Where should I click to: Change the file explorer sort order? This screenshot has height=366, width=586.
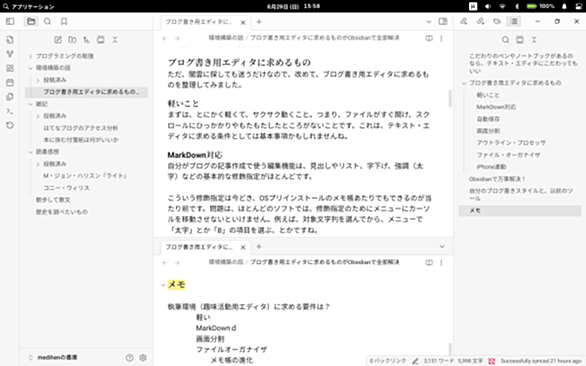pos(86,40)
